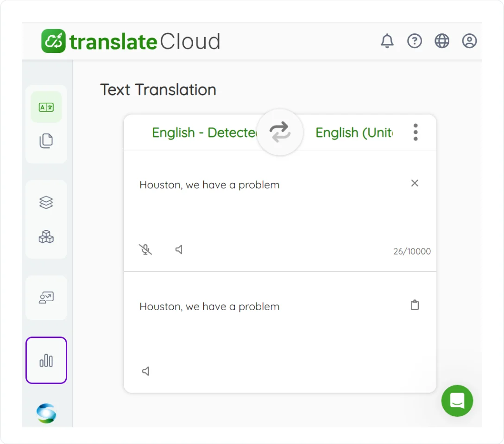Open notifications via the bell icon
The width and height of the screenshot is (504, 444).
point(387,41)
